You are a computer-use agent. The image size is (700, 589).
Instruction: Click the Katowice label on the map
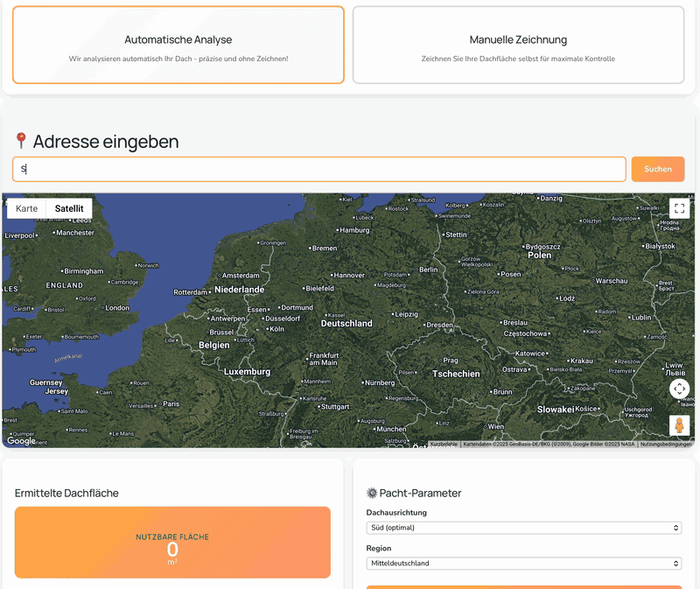click(x=530, y=354)
